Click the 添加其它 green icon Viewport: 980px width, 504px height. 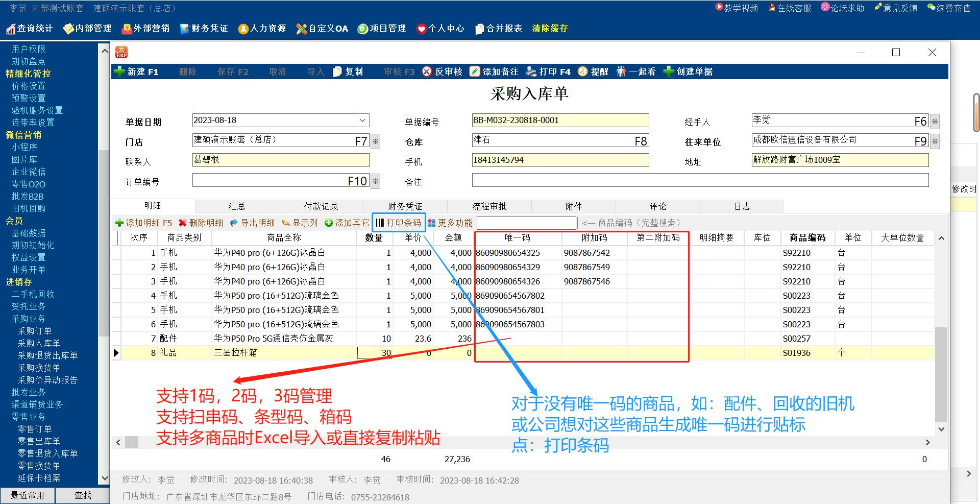[x=329, y=223]
